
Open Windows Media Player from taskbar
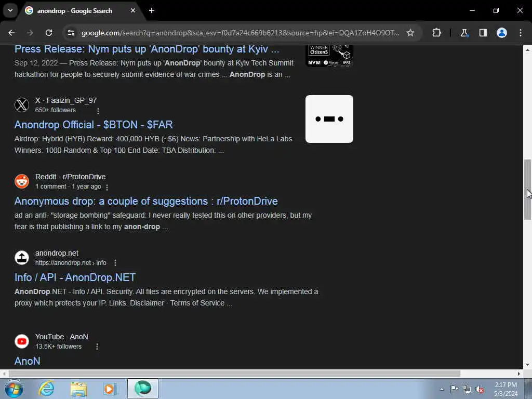point(110,389)
